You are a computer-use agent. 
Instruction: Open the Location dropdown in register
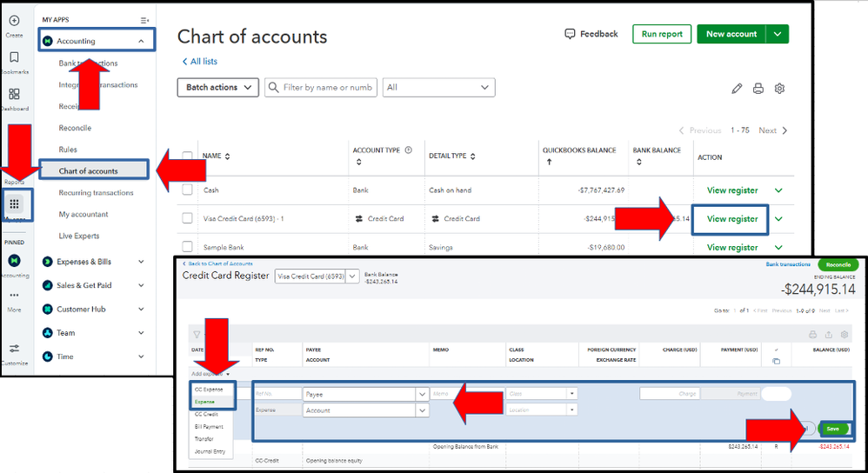571,410
